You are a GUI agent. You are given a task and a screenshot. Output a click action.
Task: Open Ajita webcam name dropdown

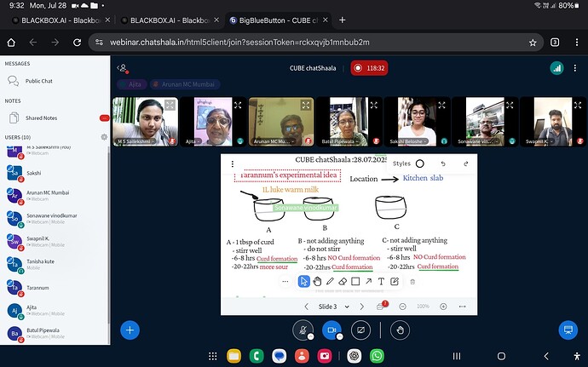[193, 141]
